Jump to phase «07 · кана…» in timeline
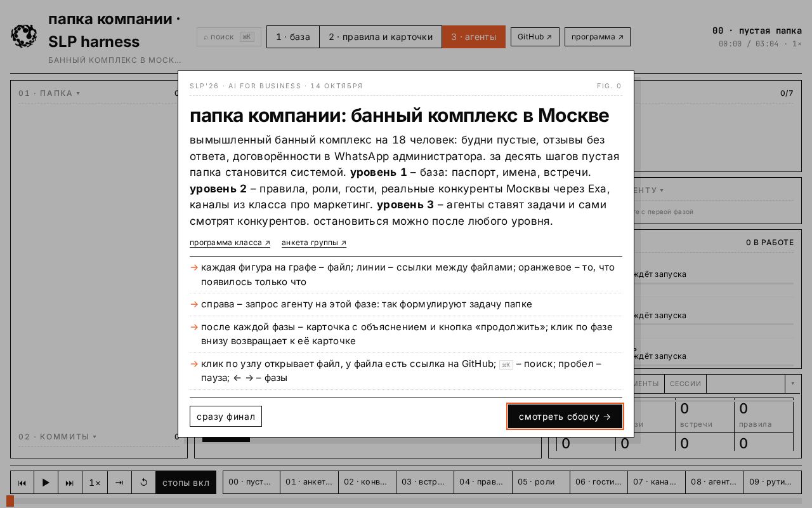This screenshot has width=812, height=508. [x=657, y=482]
